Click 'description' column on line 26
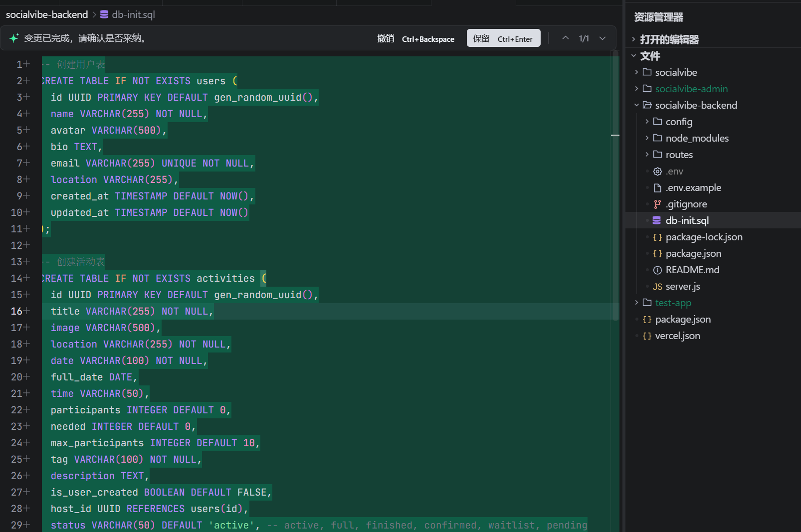The width and height of the screenshot is (801, 532). coord(83,476)
